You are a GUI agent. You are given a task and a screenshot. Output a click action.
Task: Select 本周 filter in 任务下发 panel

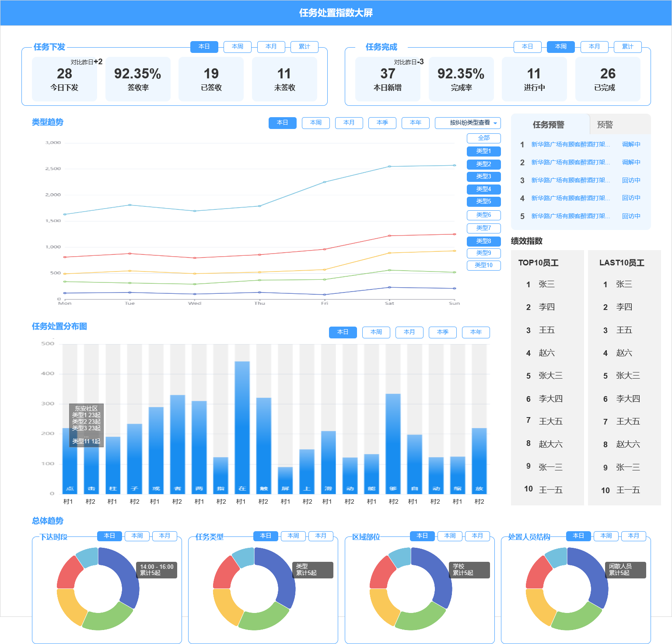238,47
